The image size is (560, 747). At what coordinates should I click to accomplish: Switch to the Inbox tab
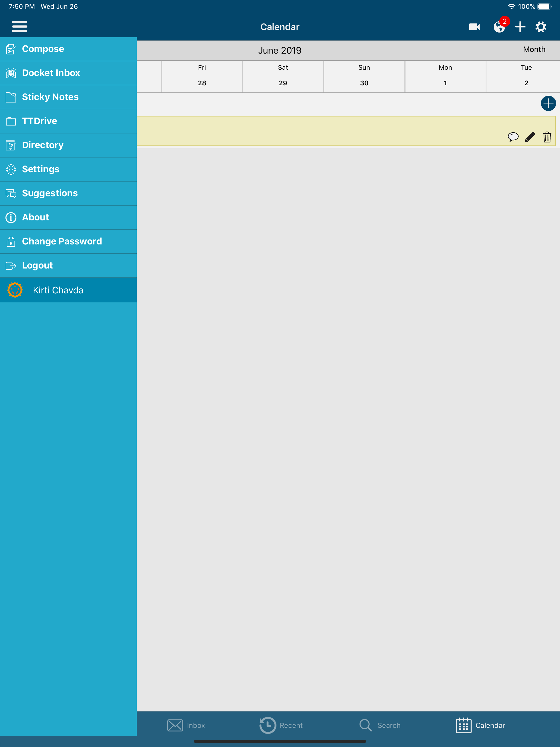click(x=186, y=725)
